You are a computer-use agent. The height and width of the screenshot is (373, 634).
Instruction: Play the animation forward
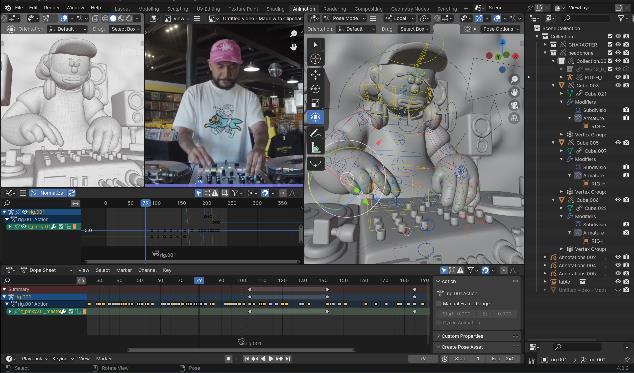(271, 359)
